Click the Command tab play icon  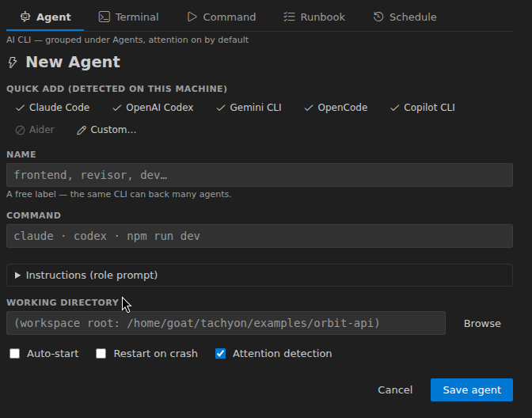192,17
